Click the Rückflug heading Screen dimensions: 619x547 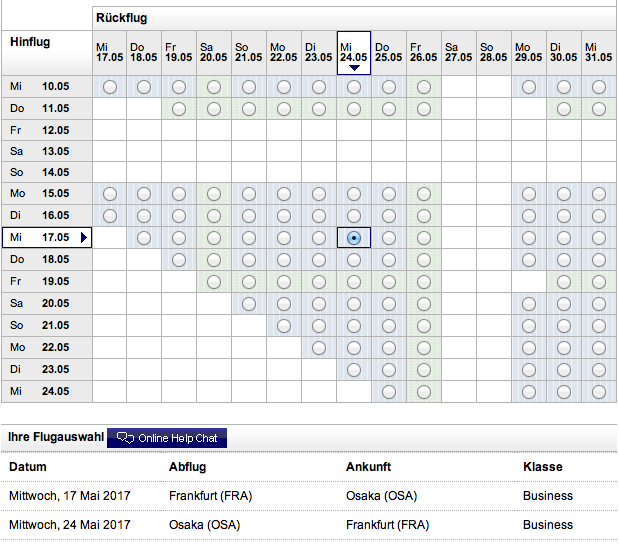121,17
